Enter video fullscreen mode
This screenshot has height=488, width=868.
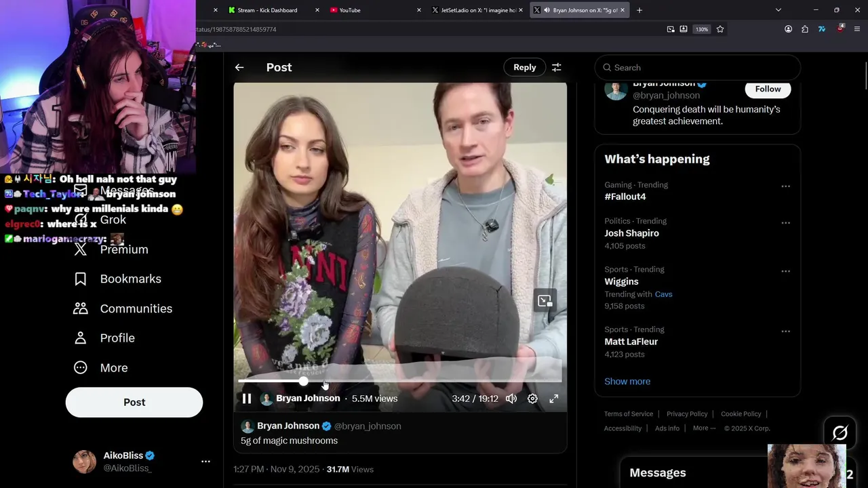(554, 399)
